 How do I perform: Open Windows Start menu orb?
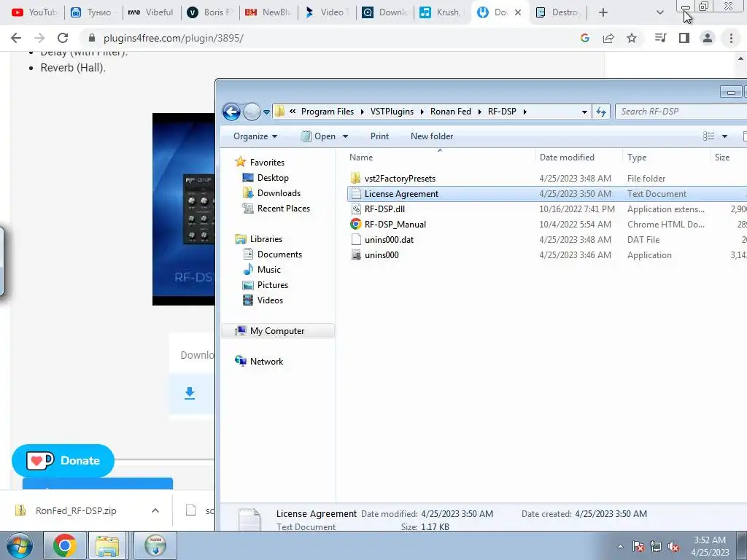click(20, 545)
